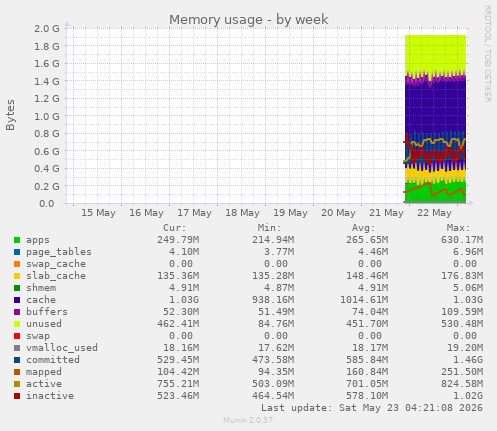The height and width of the screenshot is (431, 497).
Task: Click the 'Last update' timestamp text
Action: click(x=372, y=408)
